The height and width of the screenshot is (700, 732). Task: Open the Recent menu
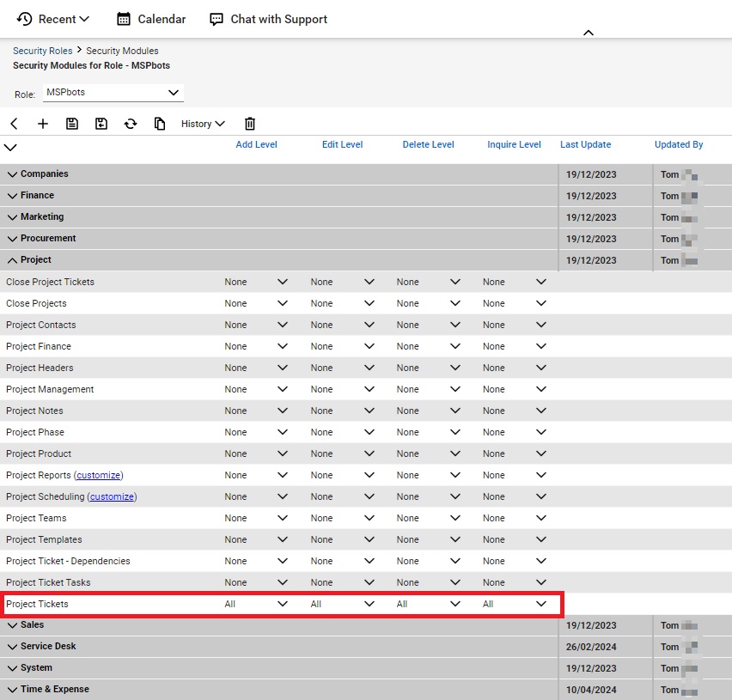point(53,19)
